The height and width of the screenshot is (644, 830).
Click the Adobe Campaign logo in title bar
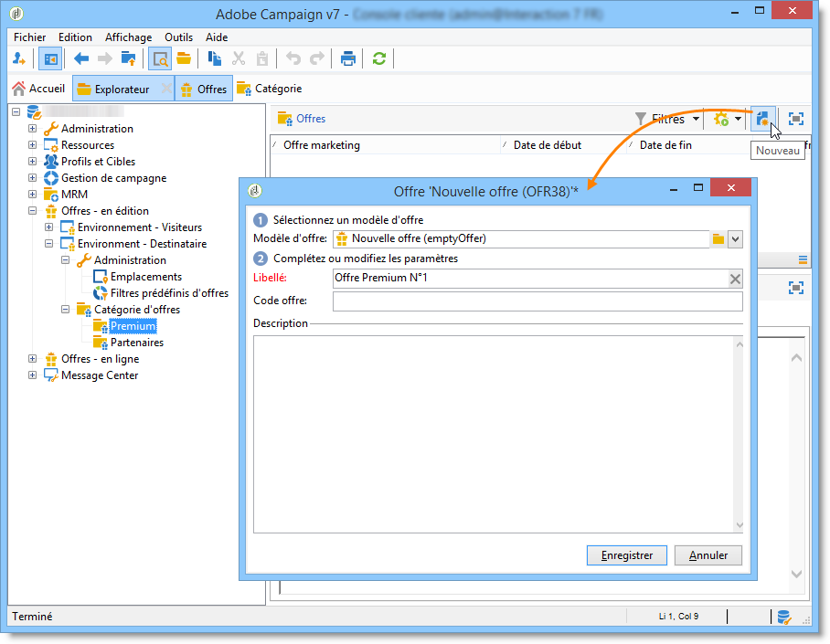[17, 14]
